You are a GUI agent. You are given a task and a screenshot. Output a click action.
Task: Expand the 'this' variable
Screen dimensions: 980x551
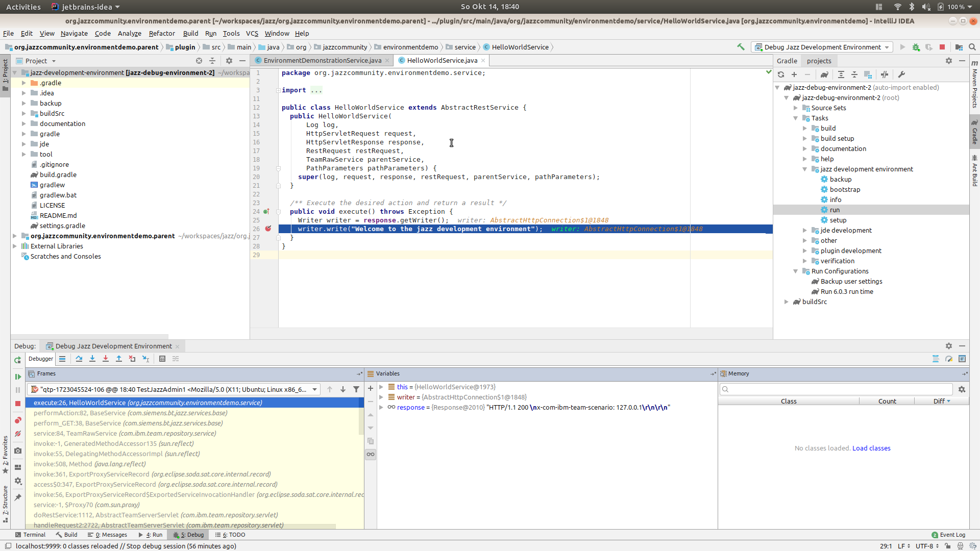(x=381, y=387)
